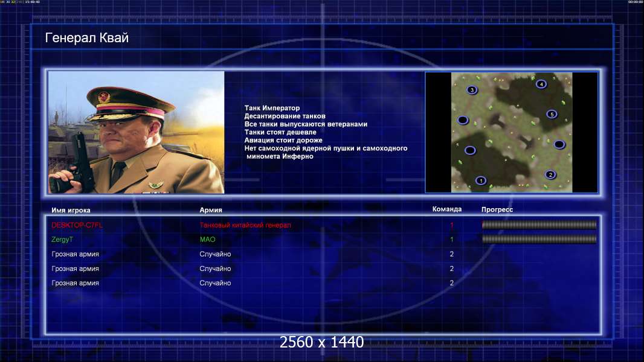Click the 'Прогресс' column header
The width and height of the screenshot is (644, 362).
click(x=497, y=209)
